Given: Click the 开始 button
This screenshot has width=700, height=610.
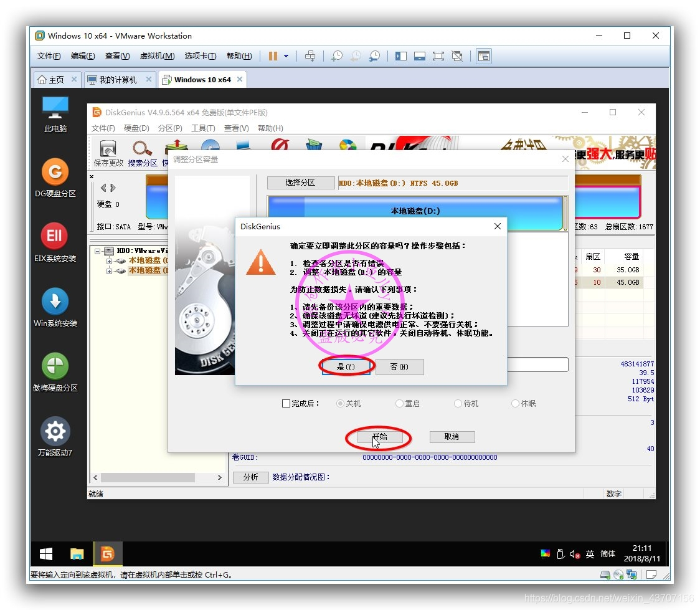Looking at the screenshot, I should coord(380,437).
